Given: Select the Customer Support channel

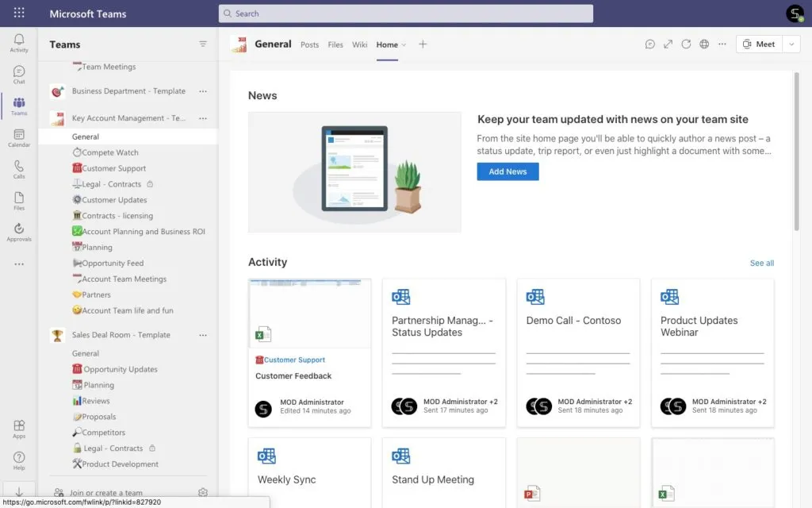Looking at the screenshot, I should [114, 168].
